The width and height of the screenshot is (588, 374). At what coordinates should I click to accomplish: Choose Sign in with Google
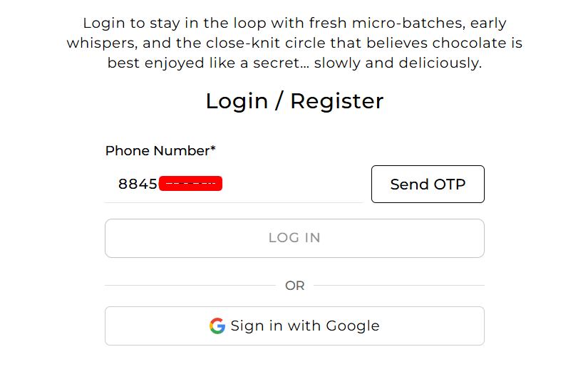294,326
